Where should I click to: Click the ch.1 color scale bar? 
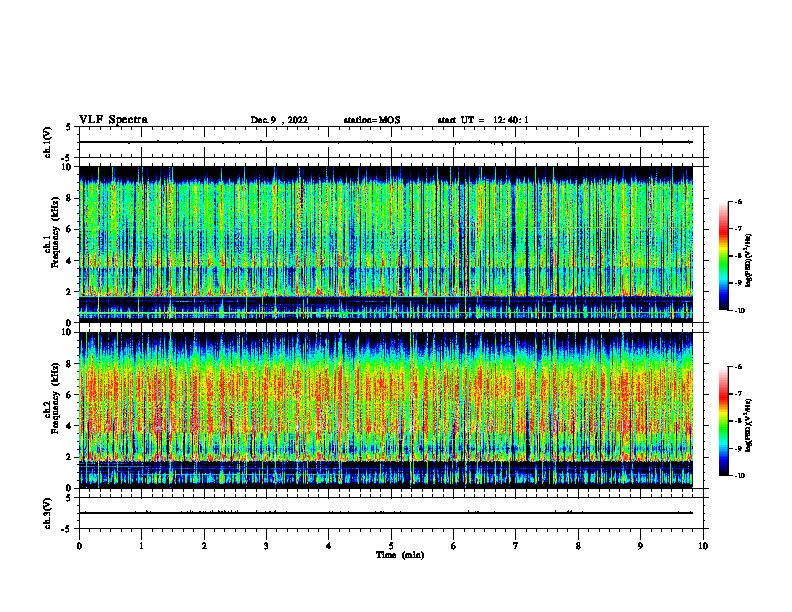(724, 256)
